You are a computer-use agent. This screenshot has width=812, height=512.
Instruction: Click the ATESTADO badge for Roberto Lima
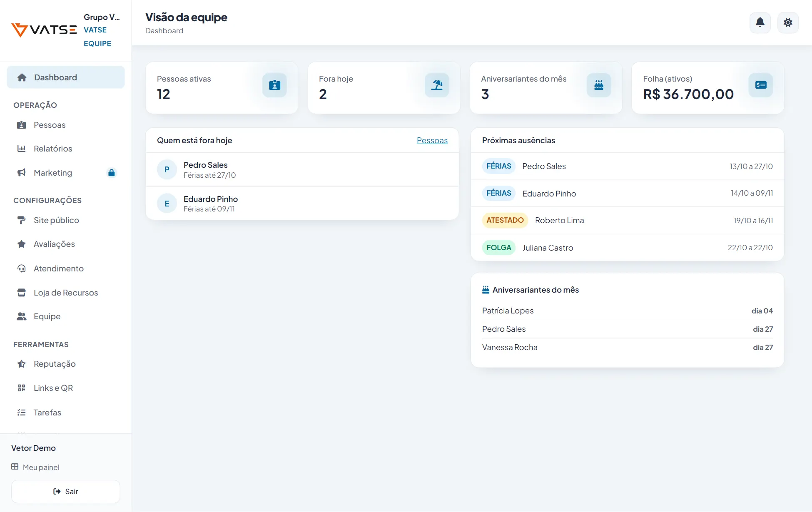[x=505, y=220]
